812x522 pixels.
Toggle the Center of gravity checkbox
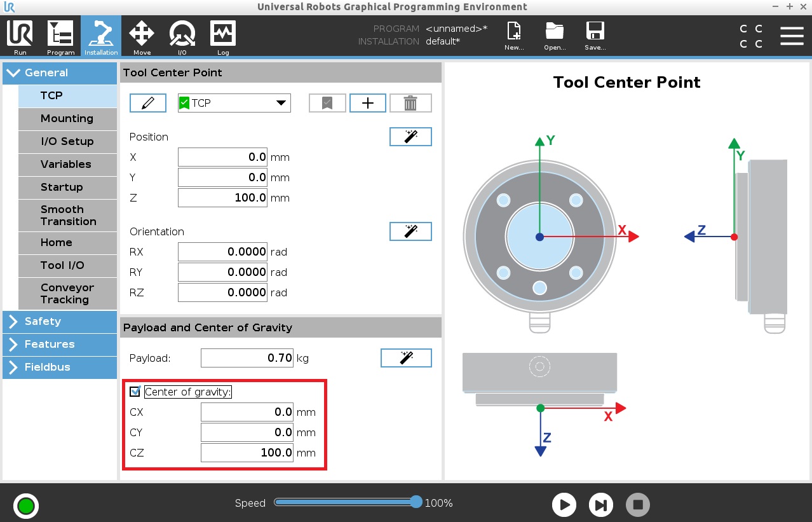pyautogui.click(x=135, y=392)
